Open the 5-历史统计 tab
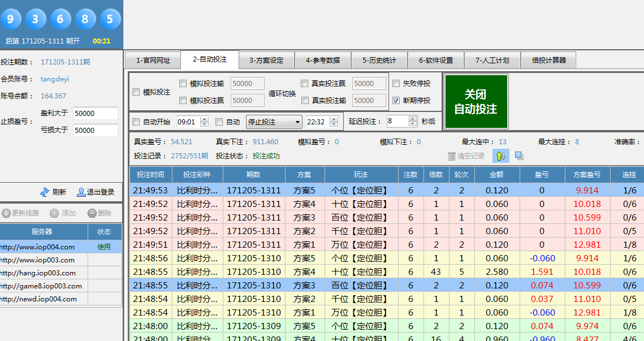 [379, 61]
